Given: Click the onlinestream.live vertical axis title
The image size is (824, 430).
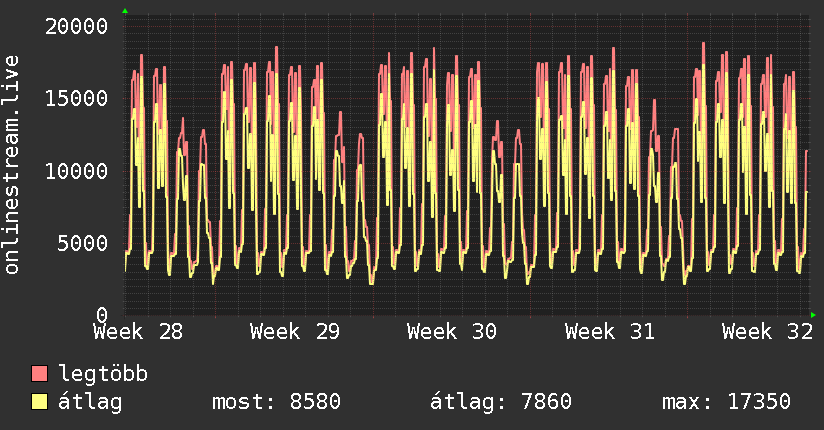Looking at the screenshot, I should tap(12, 165).
